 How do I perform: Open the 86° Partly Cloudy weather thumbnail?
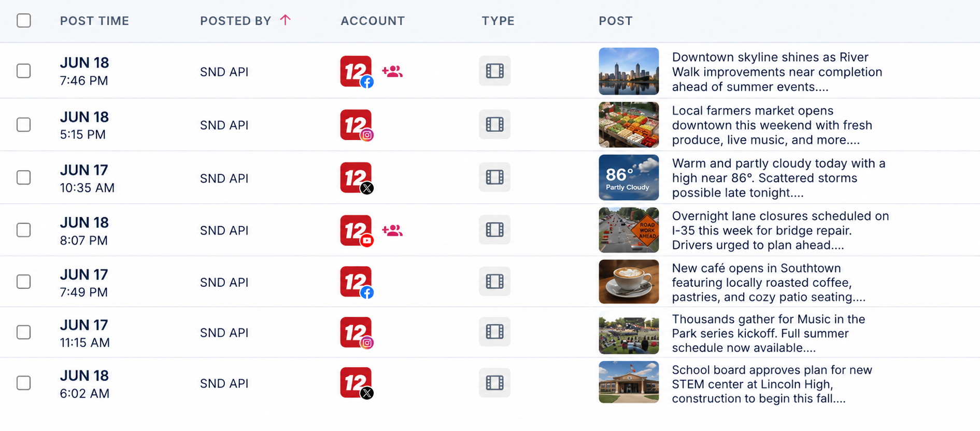629,177
